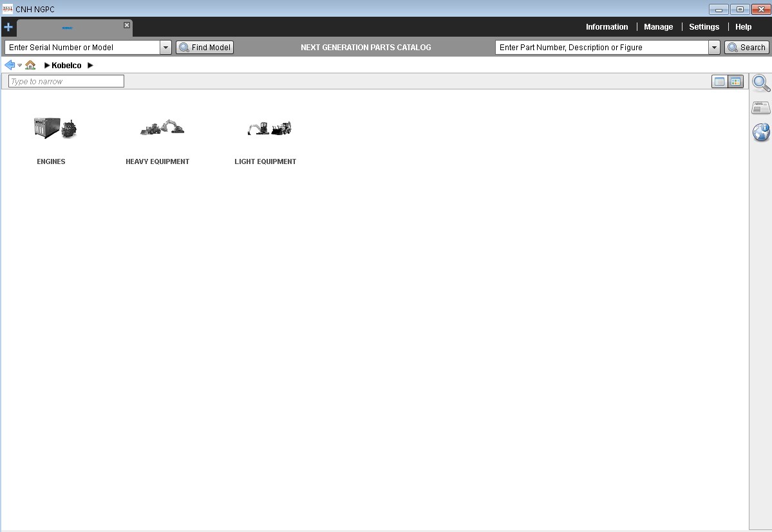Open the globe information sidebar icon
Screen dimensions: 772x532
[761, 133]
